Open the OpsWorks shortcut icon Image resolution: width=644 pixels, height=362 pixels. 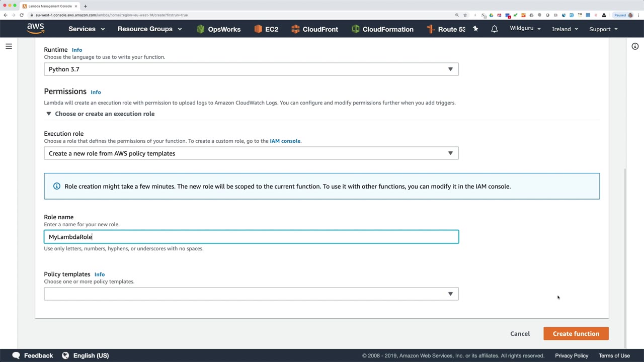[201, 29]
